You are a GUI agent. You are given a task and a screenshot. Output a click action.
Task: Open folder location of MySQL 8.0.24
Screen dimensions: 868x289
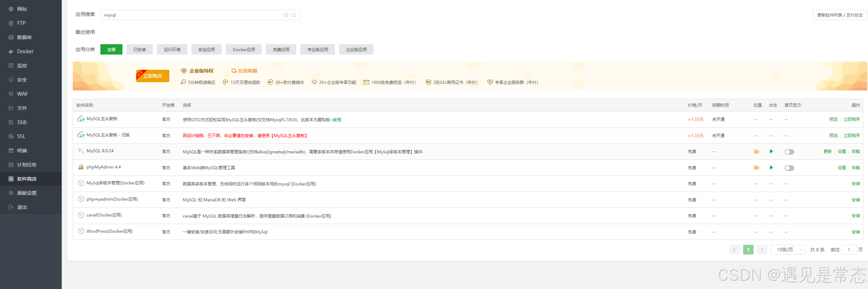coord(756,152)
